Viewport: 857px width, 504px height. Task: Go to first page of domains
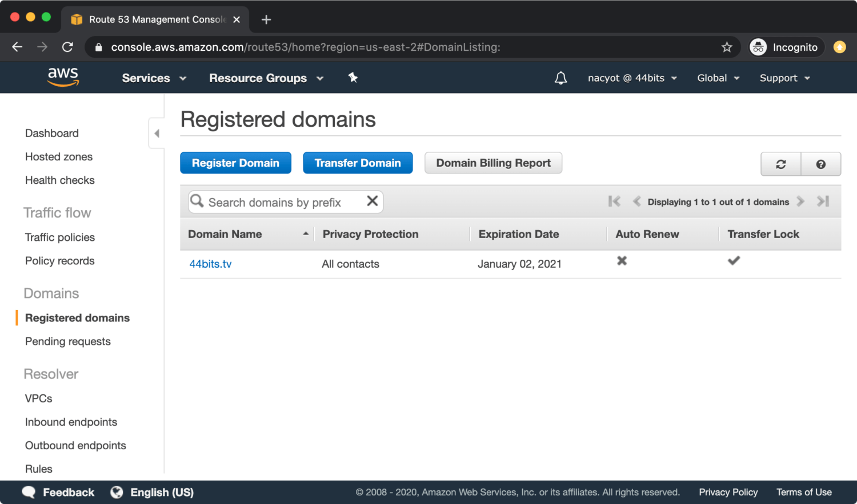(615, 201)
